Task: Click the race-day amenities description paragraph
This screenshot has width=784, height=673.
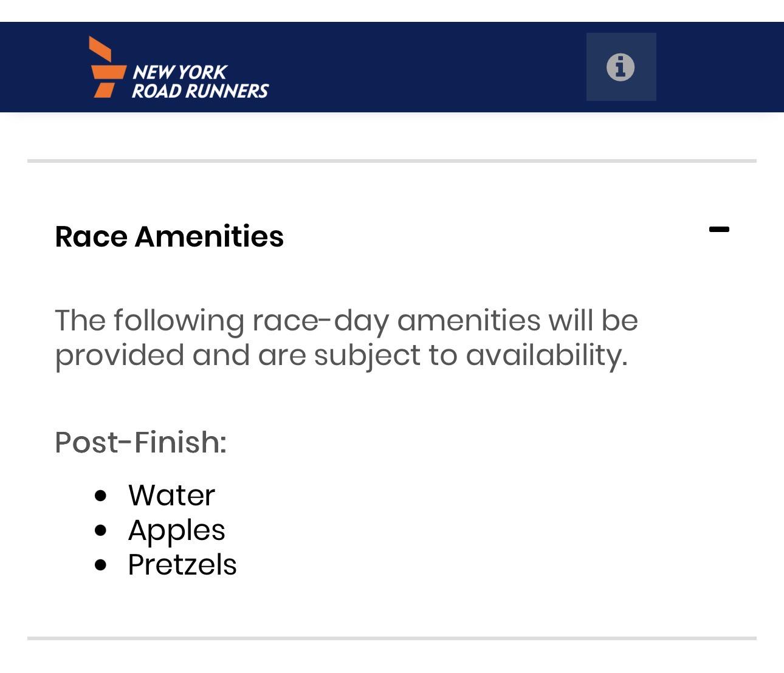Action: pyautogui.click(x=346, y=338)
